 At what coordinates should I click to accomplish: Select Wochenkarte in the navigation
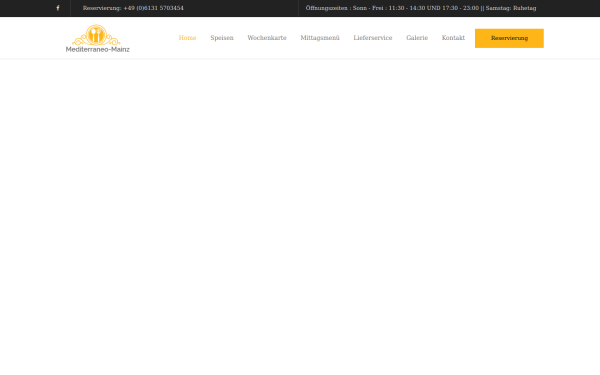[x=267, y=38]
